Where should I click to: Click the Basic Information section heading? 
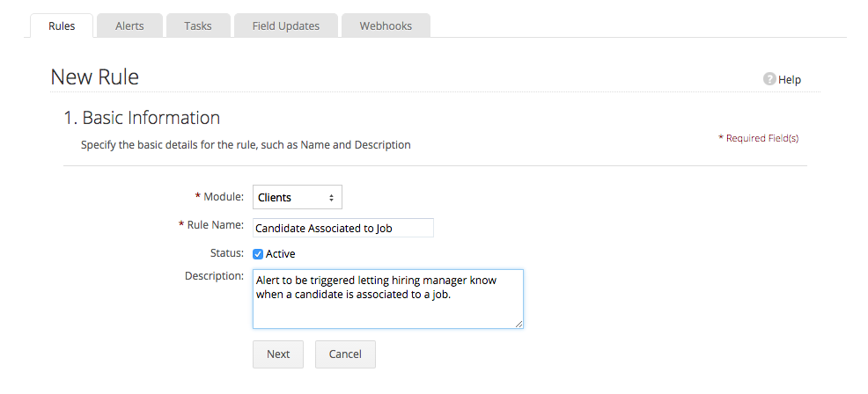[x=142, y=118]
